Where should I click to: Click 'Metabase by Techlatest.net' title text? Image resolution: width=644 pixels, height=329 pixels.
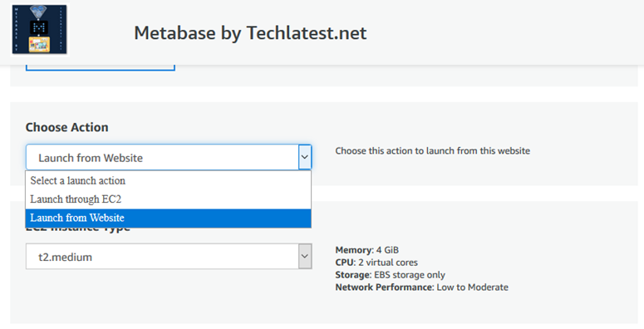(x=250, y=33)
